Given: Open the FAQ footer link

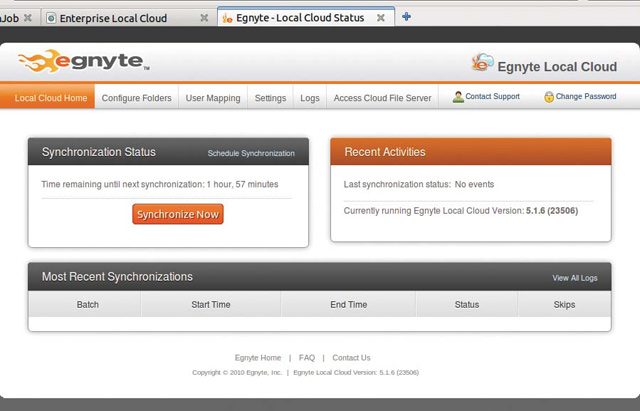Looking at the screenshot, I should [307, 358].
